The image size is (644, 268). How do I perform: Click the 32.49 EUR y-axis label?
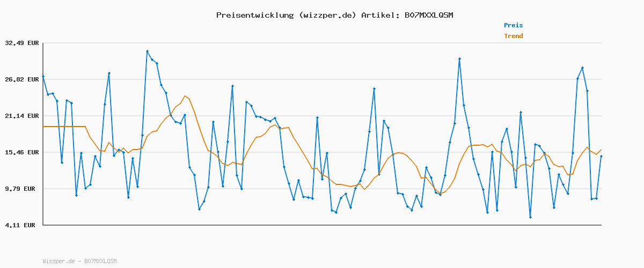coord(22,43)
